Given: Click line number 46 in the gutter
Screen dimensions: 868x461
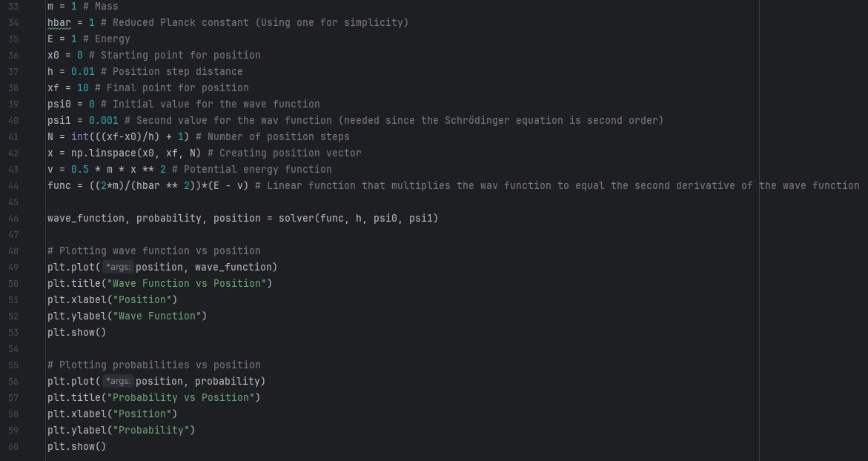Looking at the screenshot, I should click(13, 218).
